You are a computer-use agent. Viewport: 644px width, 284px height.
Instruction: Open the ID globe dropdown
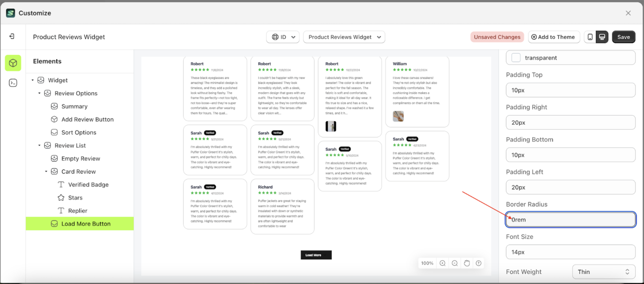282,37
